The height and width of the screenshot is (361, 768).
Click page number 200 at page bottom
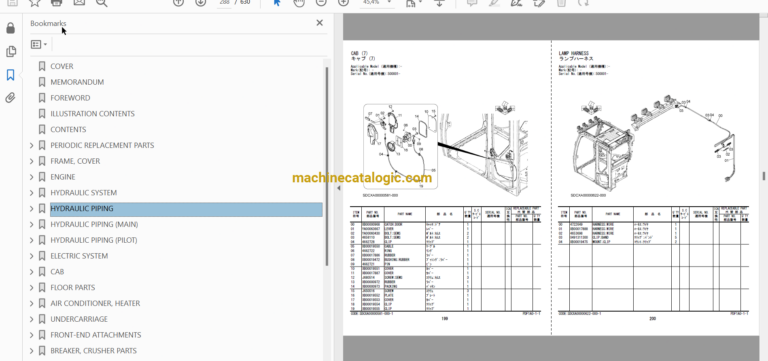(653, 319)
